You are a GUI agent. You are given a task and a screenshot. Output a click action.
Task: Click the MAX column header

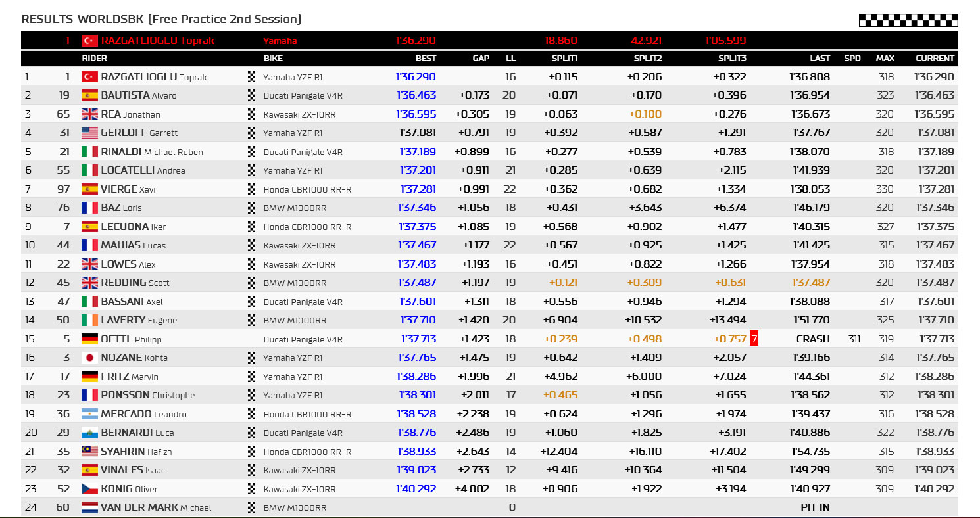pyautogui.click(x=885, y=59)
